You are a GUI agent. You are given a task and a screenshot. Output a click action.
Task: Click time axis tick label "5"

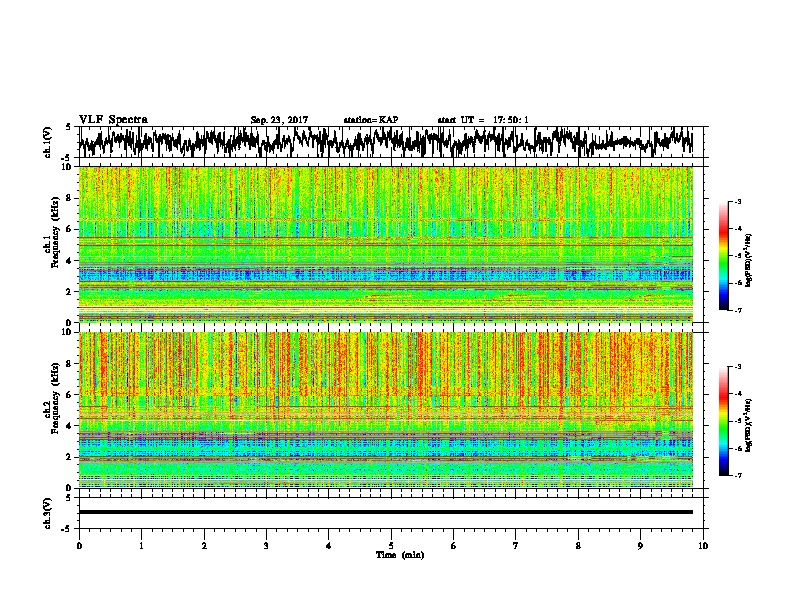click(x=391, y=546)
